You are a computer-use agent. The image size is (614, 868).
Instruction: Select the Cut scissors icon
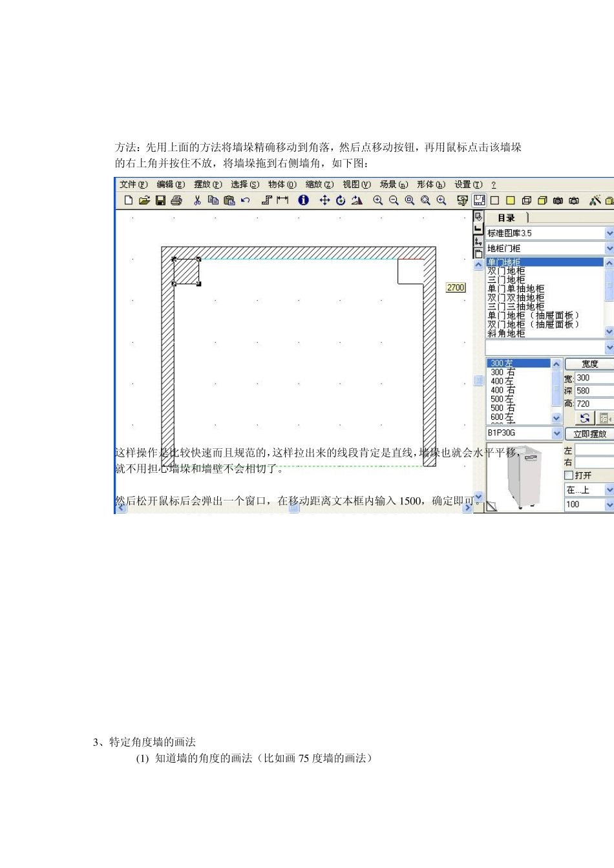coord(197,200)
